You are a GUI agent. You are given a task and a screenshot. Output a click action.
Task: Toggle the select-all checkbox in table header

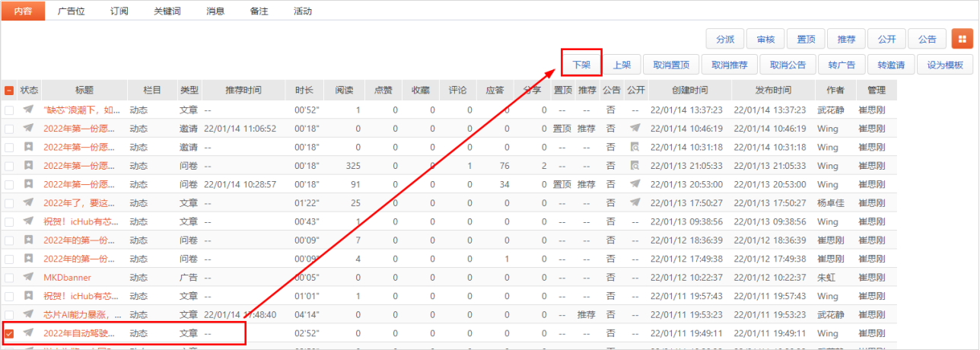[9, 91]
